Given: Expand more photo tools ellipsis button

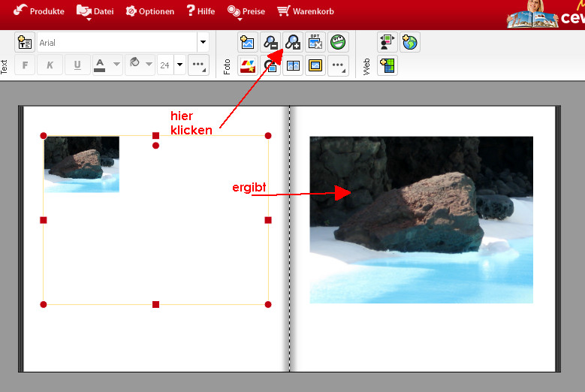Looking at the screenshot, I should point(338,66).
